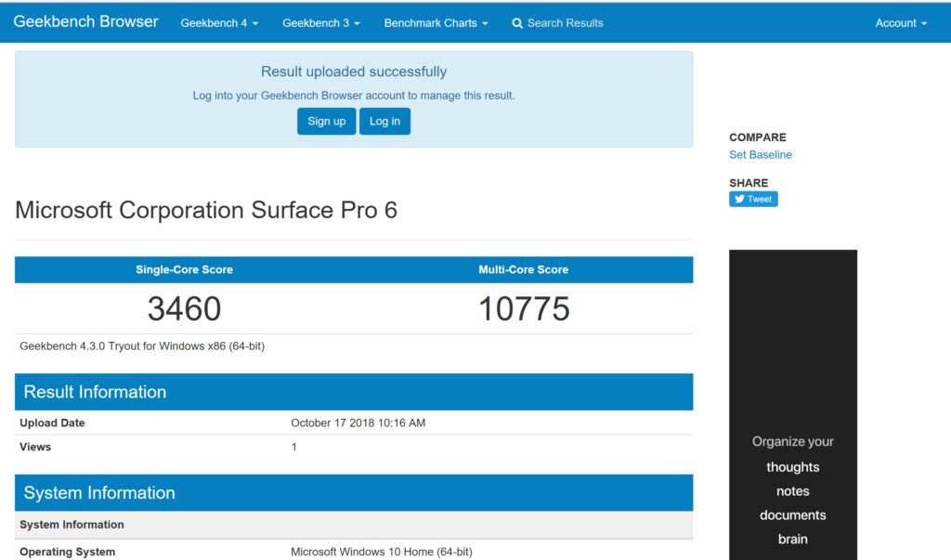Select Search Results in the navigation bar

point(565,23)
